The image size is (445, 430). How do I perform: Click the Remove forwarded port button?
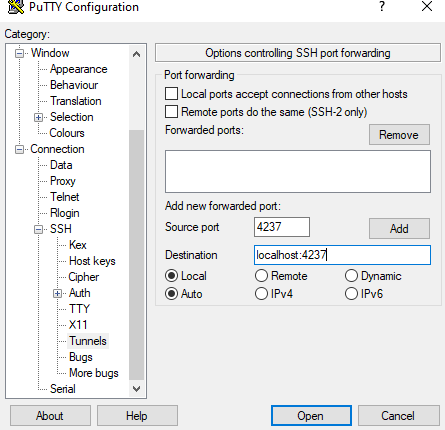399,135
